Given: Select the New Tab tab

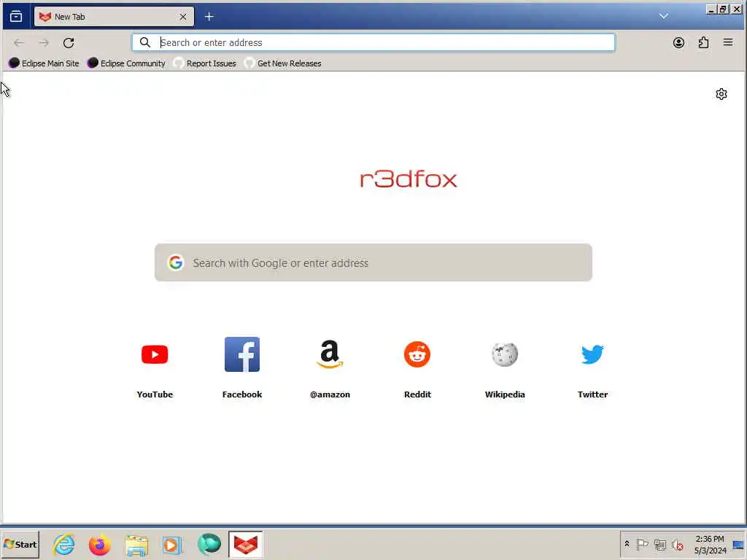Looking at the screenshot, I should [114, 17].
